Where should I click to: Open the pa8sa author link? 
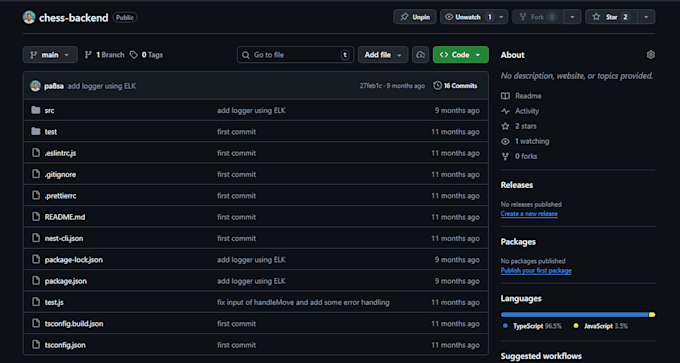click(x=54, y=86)
